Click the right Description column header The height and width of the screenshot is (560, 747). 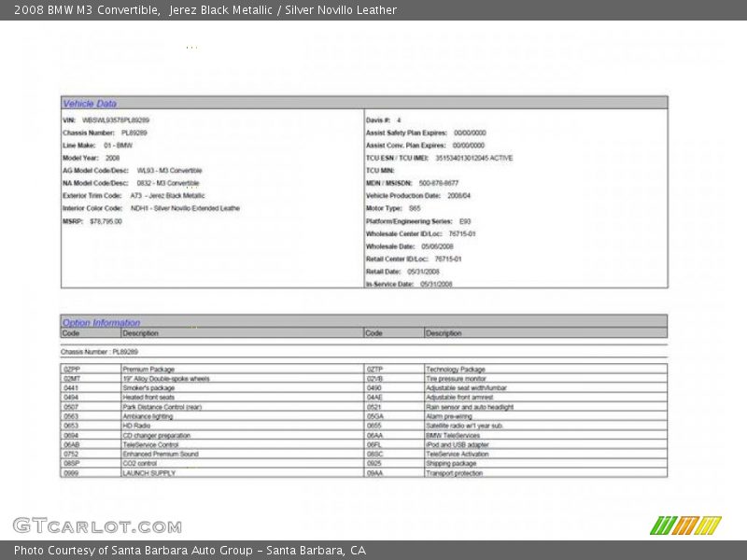[x=444, y=333]
